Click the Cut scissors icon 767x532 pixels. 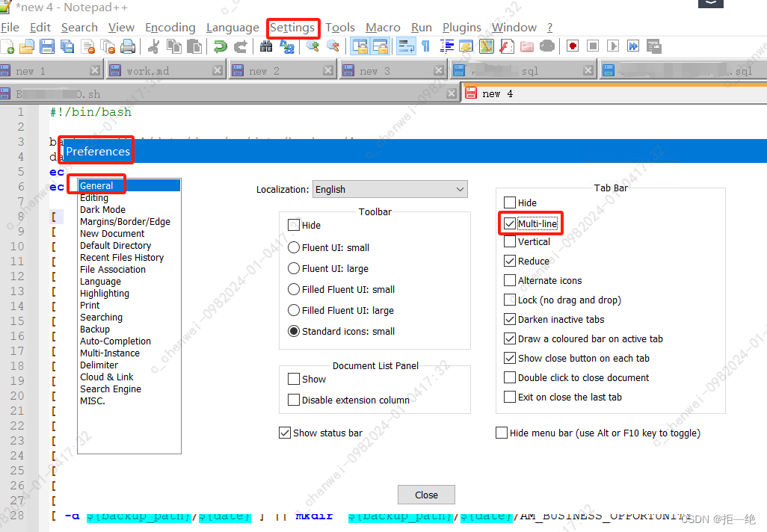coord(153,47)
